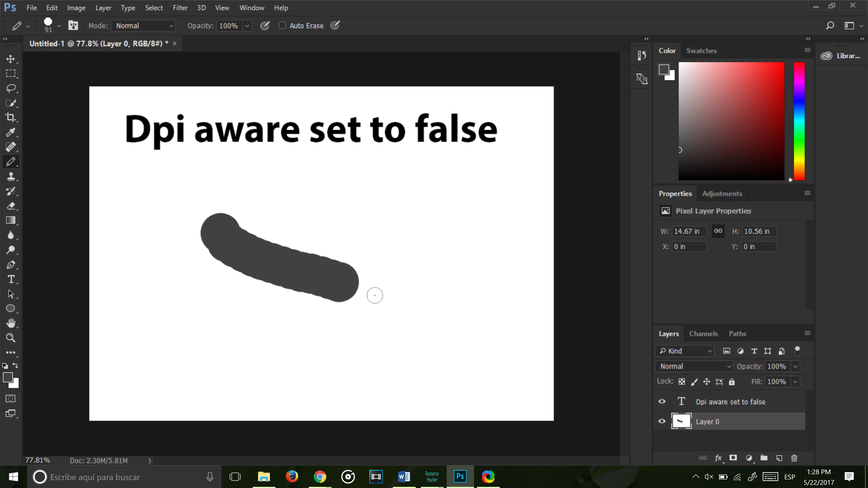Pick a hue on the color spectrum slider

coord(799,121)
